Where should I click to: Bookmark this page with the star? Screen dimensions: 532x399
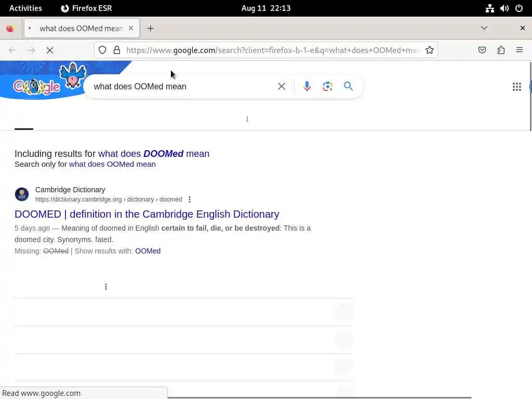pos(430,50)
